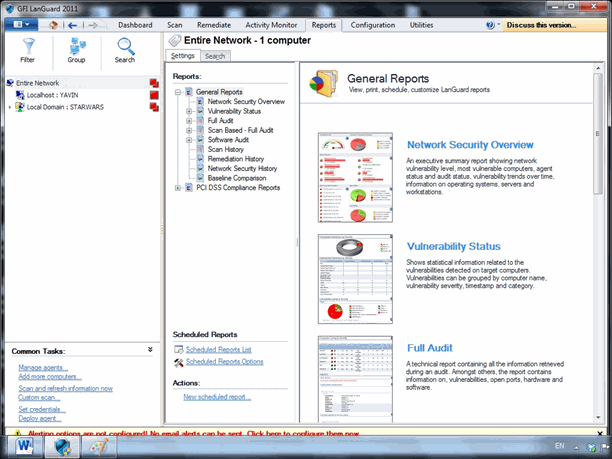Click Full Audit report thumbnail
The image size is (612, 459).
(x=355, y=379)
